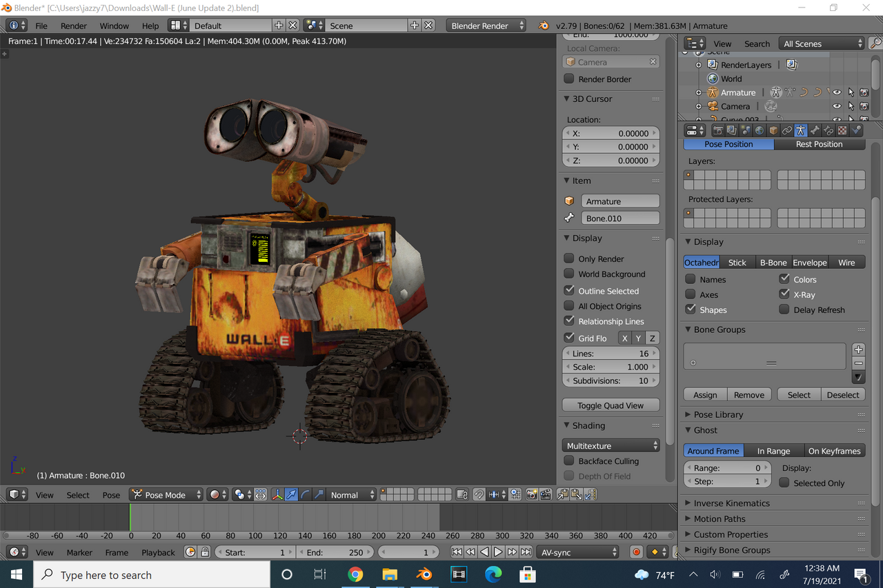The image size is (883, 588).
Task: Click the play animation button in the timeline
Action: pyautogui.click(x=498, y=552)
